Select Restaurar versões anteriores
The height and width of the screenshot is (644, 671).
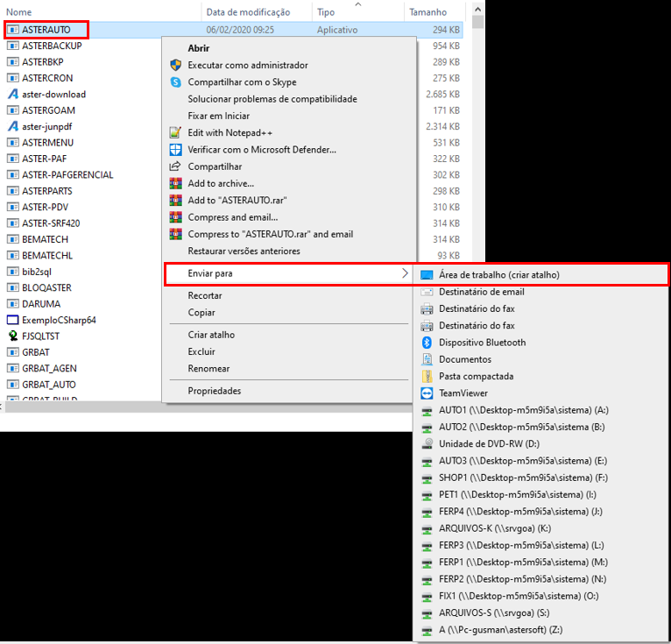click(x=288, y=251)
